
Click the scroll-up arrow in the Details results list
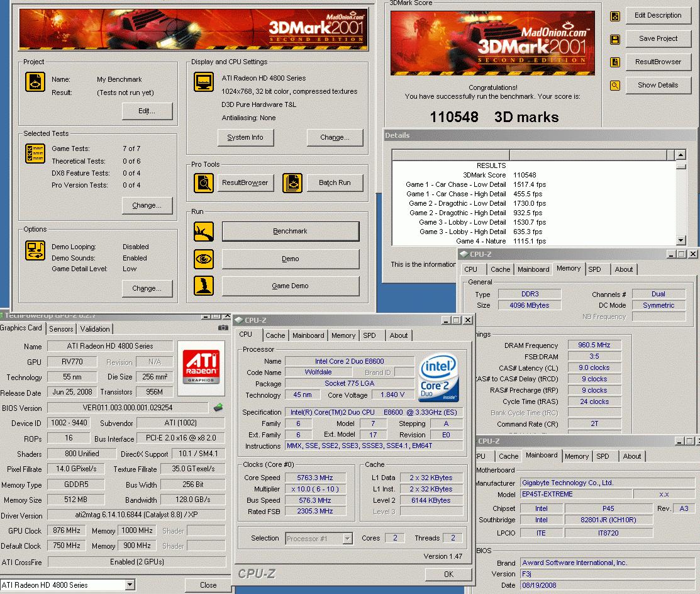click(681, 155)
